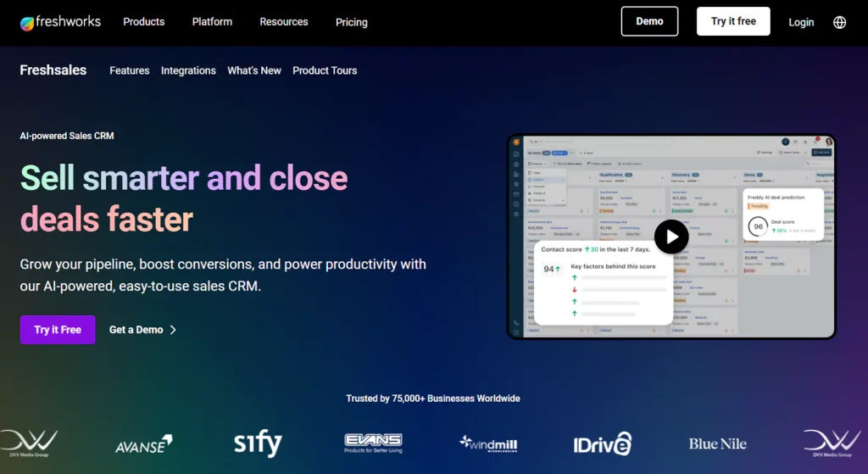
Task: Click the Avanse company logo
Action: (x=144, y=443)
